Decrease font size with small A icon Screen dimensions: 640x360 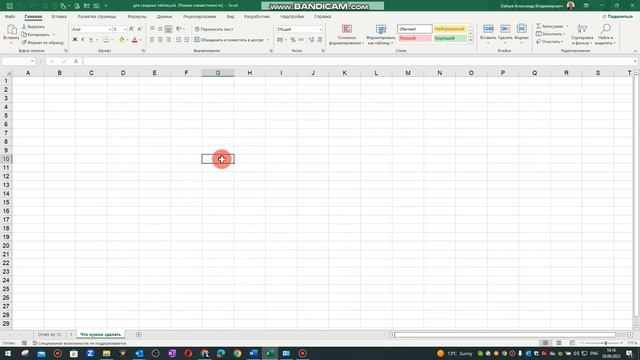pyautogui.click(x=140, y=29)
